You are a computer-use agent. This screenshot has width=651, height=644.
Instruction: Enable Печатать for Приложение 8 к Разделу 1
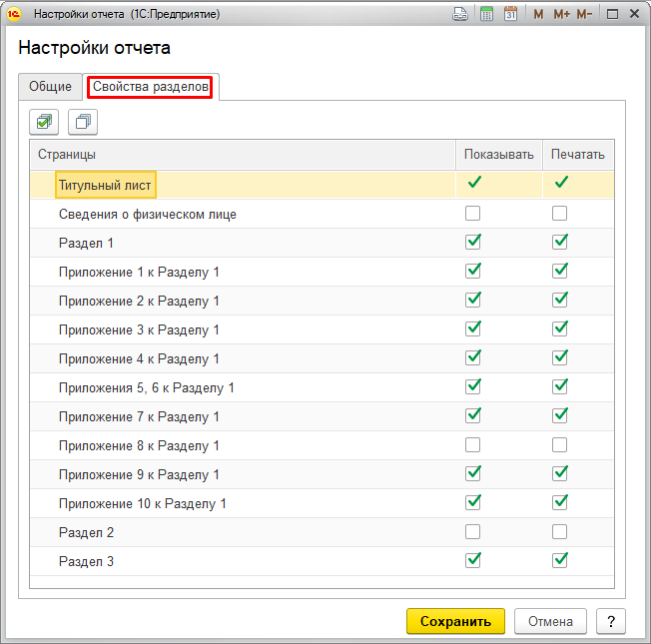(x=560, y=445)
